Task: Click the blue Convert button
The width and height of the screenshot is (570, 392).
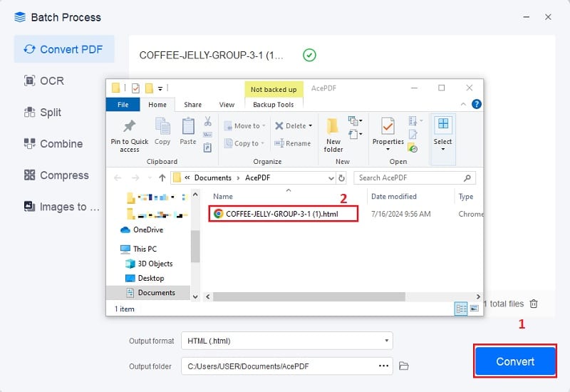Action: (515, 361)
